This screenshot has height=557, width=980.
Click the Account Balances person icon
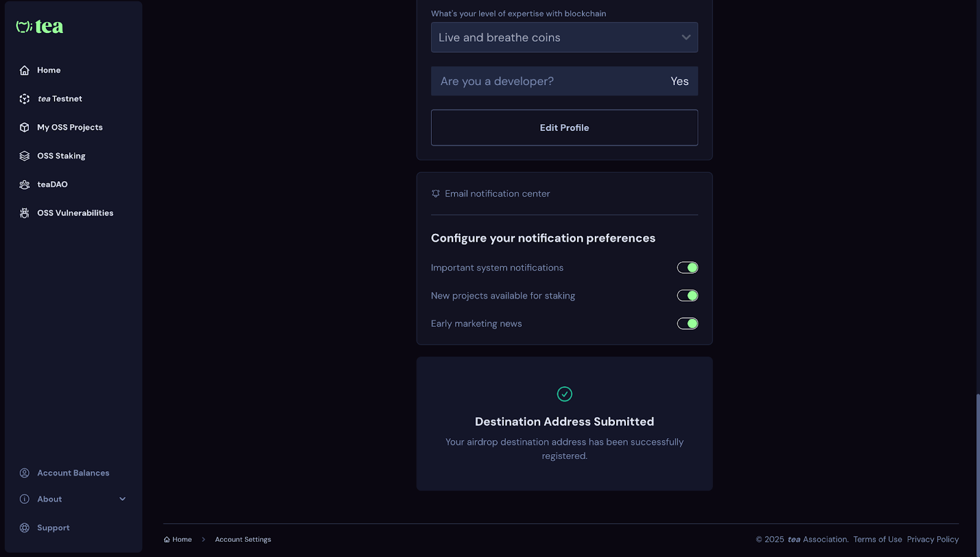pos(24,473)
